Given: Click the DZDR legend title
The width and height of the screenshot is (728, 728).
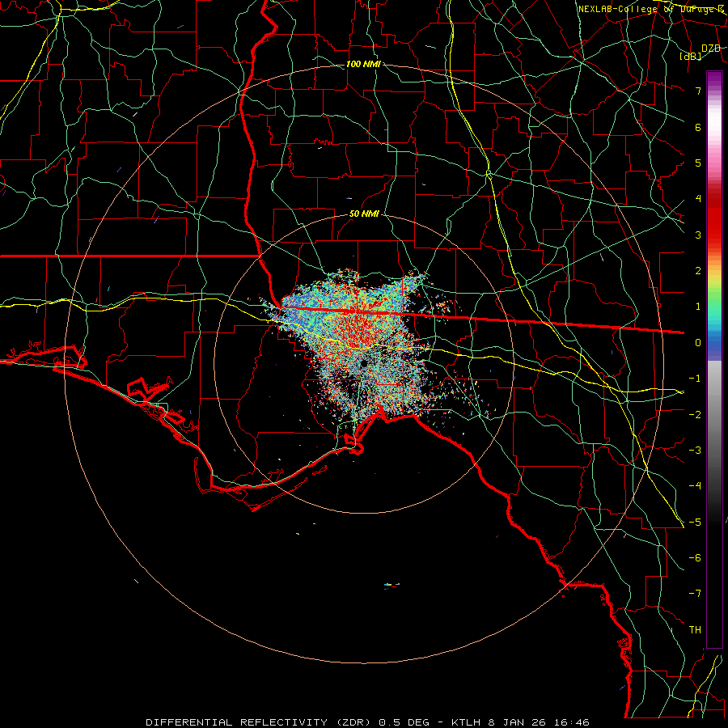Looking at the screenshot, I should tap(711, 49).
